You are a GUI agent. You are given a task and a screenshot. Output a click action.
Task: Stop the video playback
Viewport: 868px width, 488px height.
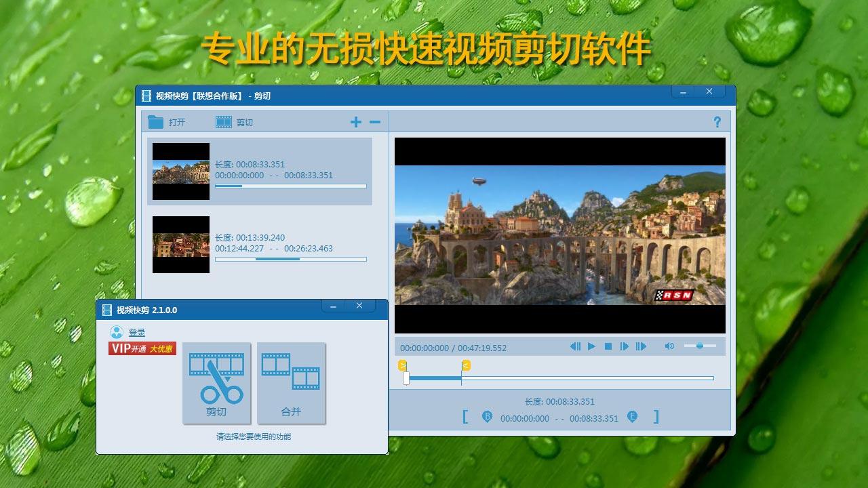608,346
